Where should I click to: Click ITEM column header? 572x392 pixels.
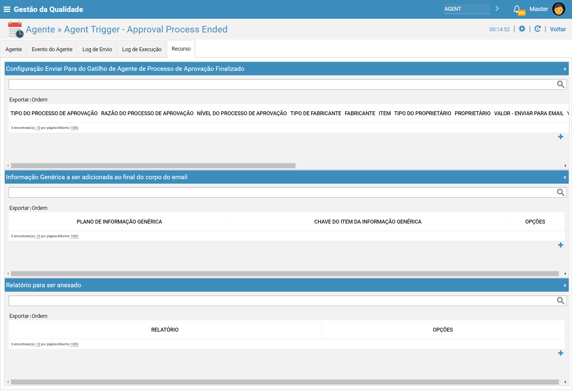click(x=385, y=113)
